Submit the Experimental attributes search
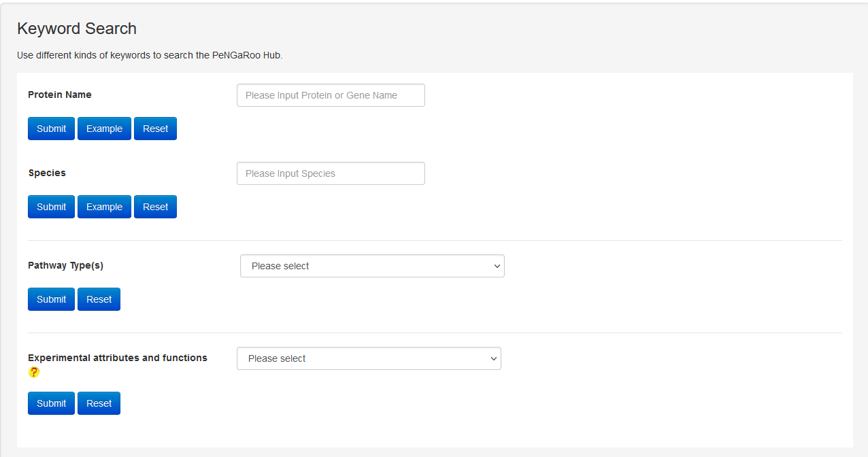Viewport: 868px width, 457px height. (x=51, y=403)
